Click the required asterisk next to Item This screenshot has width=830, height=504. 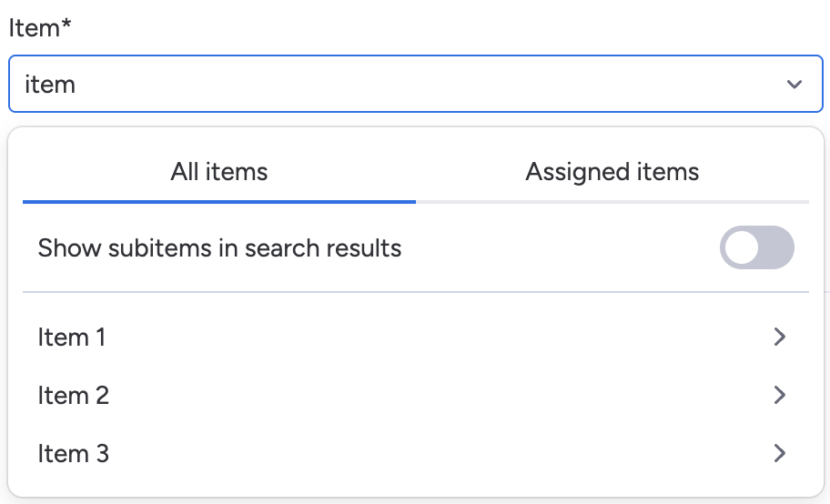pos(66,25)
